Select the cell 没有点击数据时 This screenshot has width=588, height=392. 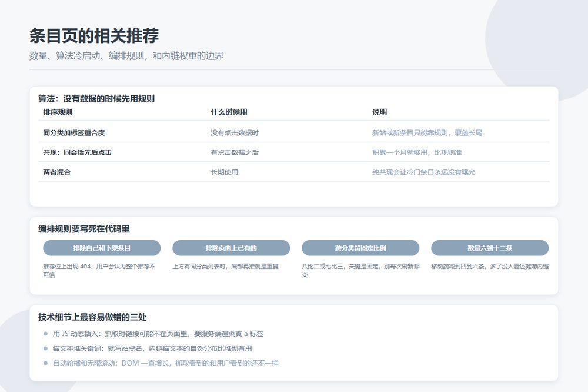click(x=235, y=132)
